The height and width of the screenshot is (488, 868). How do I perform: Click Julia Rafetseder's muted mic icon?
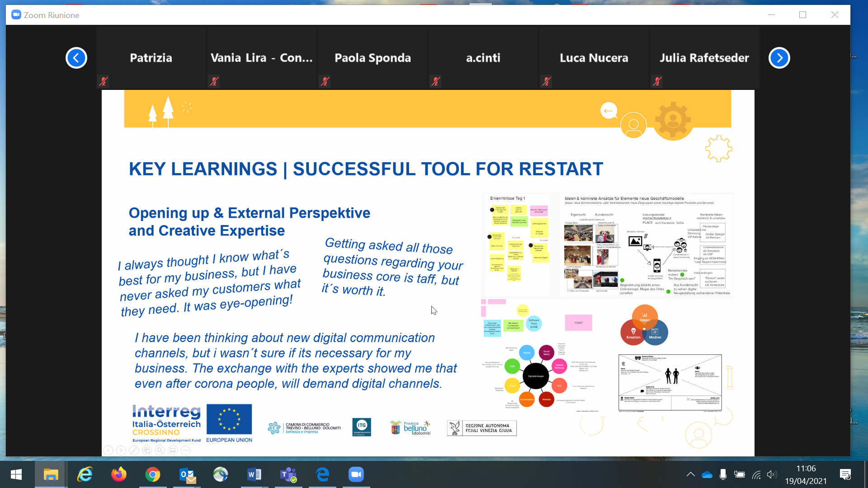coord(657,81)
